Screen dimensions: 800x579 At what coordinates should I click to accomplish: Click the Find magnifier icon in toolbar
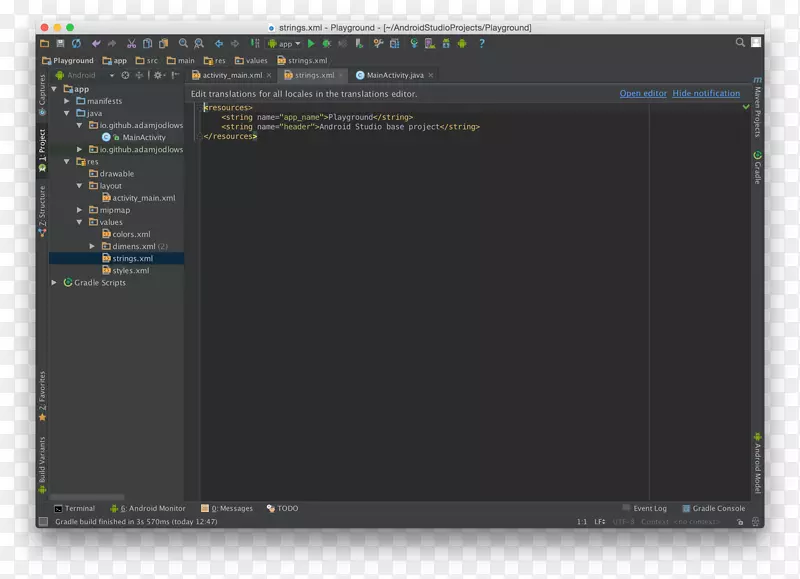183,44
